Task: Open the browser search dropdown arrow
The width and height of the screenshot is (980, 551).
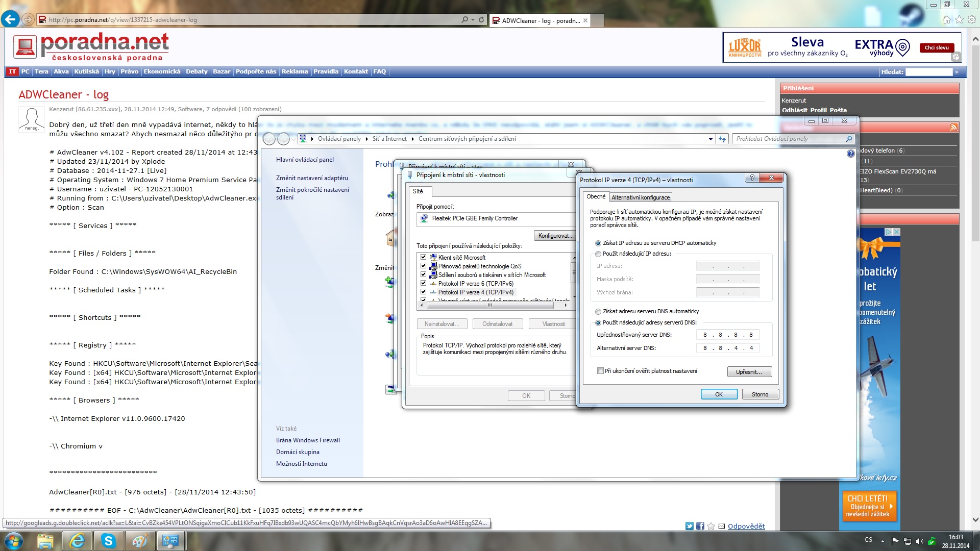Action: coord(473,19)
